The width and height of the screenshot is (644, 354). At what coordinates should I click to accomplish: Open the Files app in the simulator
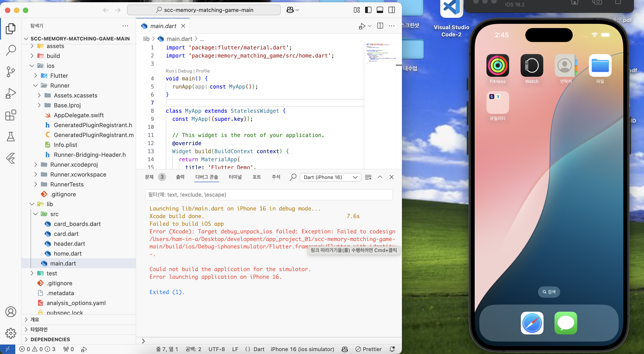tap(600, 65)
